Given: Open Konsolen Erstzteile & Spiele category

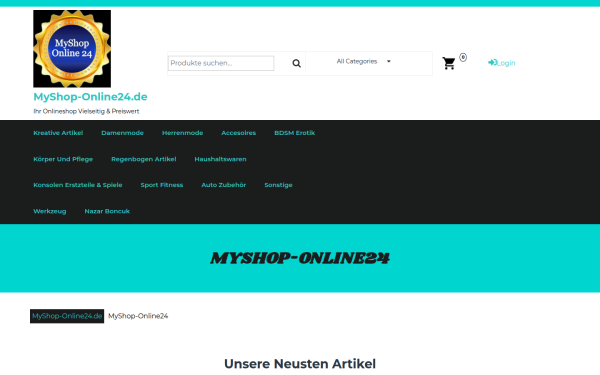Looking at the screenshot, I should 78,185.
